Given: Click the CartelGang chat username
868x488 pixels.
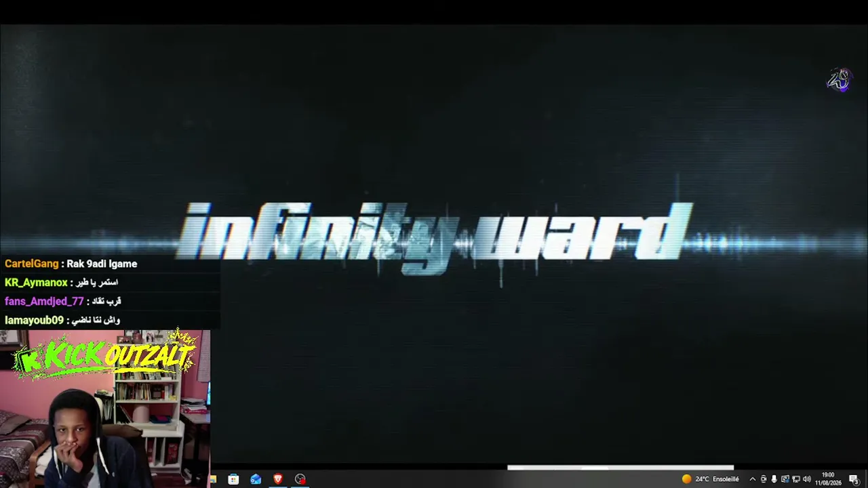Looking at the screenshot, I should point(32,264).
